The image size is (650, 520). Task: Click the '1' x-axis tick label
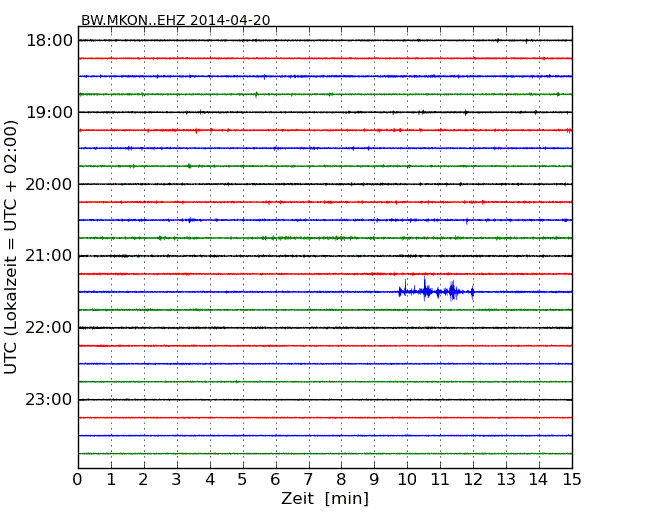111,479
